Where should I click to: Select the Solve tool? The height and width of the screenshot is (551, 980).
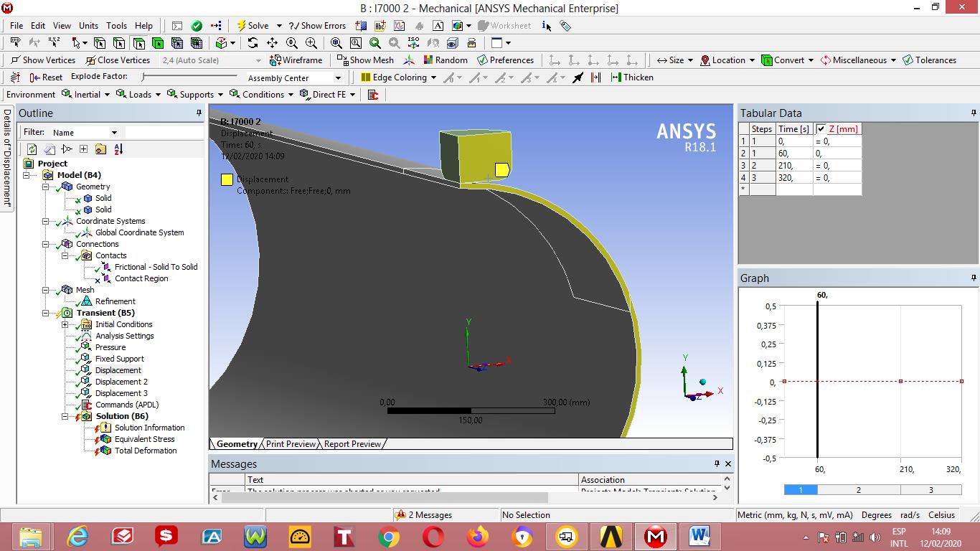coord(255,25)
